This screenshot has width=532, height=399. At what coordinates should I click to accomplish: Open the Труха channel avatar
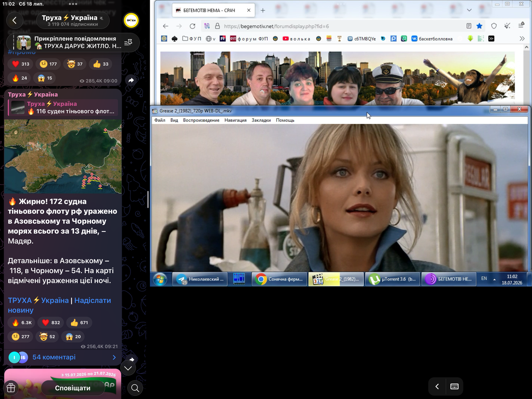[x=131, y=20]
